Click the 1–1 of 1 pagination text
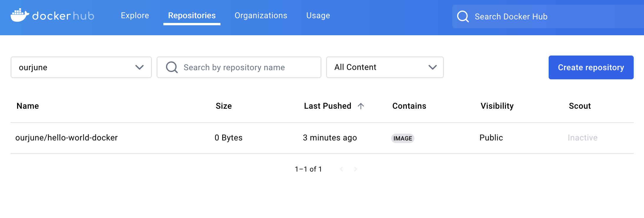The width and height of the screenshot is (644, 218). tap(308, 169)
